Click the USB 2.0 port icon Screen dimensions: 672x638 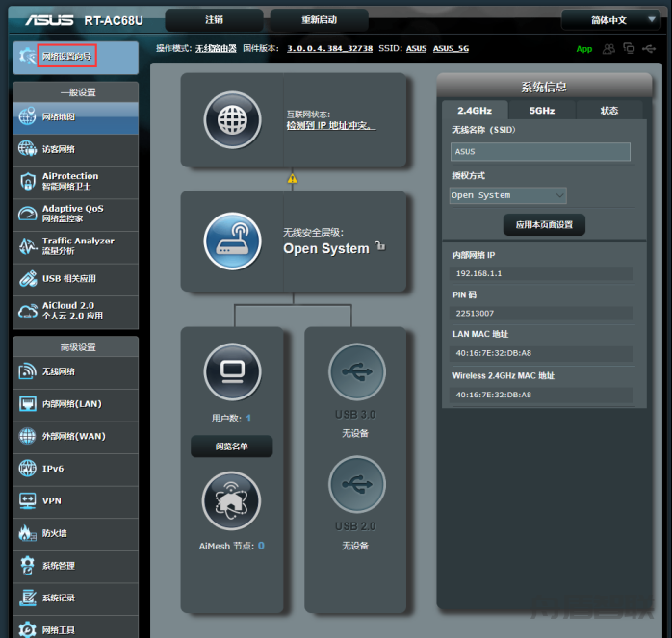pos(356,484)
